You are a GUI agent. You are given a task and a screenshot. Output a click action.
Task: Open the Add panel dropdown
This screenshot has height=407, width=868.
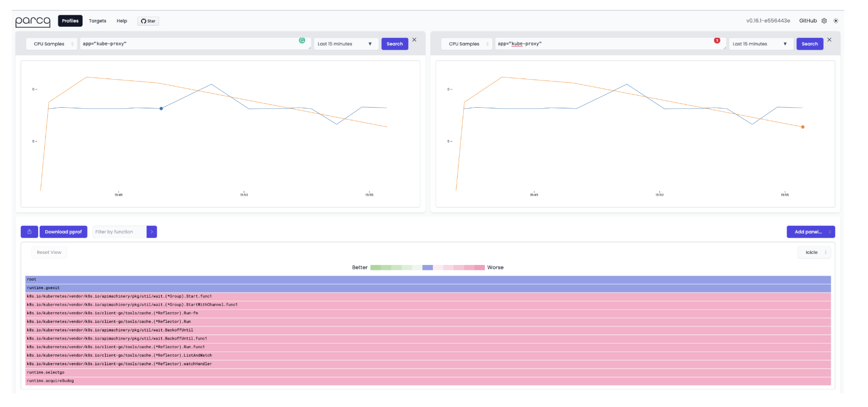tap(811, 232)
